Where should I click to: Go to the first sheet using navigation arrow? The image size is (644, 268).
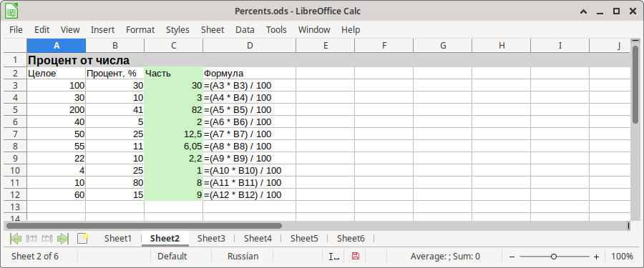coord(15,238)
